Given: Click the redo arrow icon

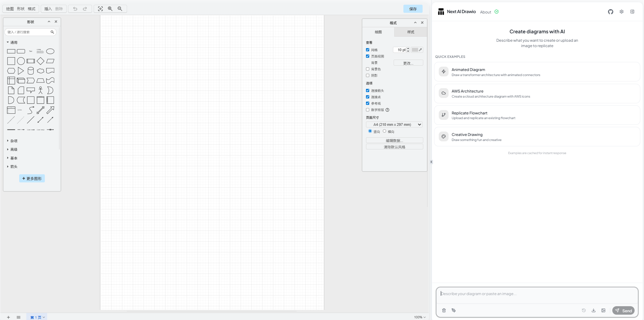Looking at the screenshot, I should coord(85,9).
